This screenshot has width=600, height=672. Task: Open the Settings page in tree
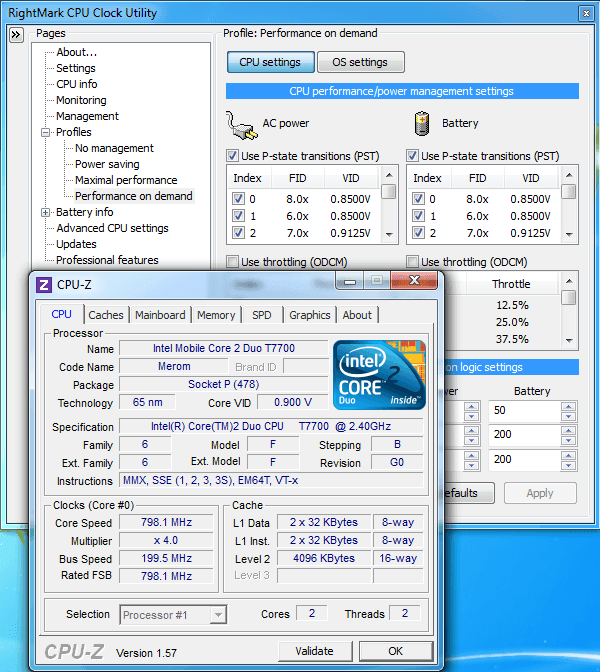pyautogui.click(x=76, y=68)
